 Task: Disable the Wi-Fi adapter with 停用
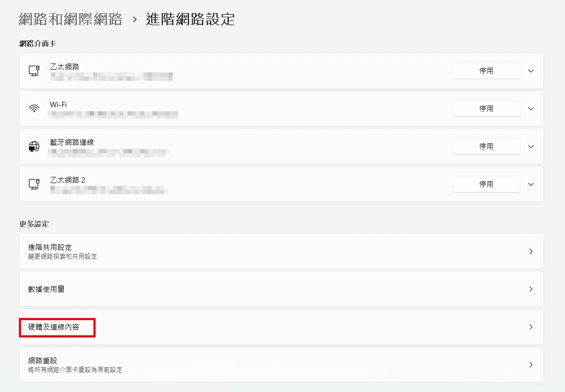click(486, 109)
